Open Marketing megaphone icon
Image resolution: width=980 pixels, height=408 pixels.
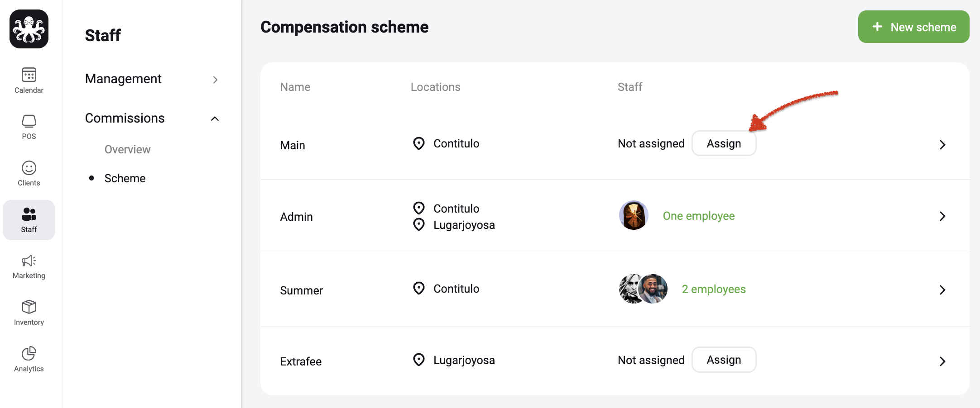(x=29, y=261)
